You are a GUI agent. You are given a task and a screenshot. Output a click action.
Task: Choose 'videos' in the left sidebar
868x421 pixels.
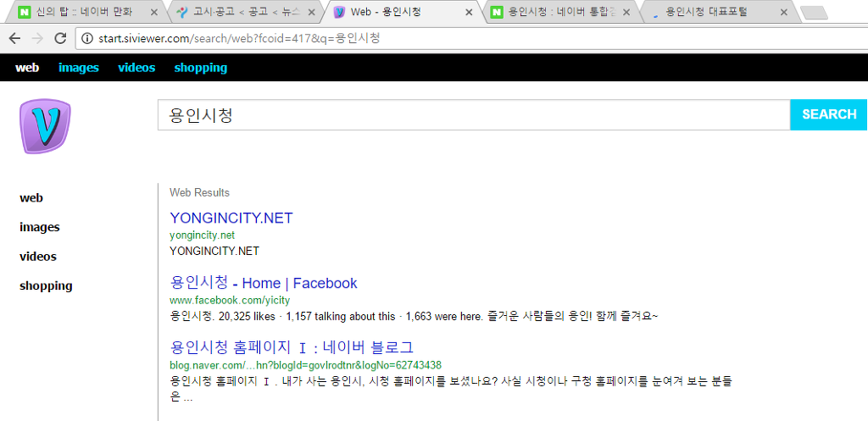pos(37,256)
